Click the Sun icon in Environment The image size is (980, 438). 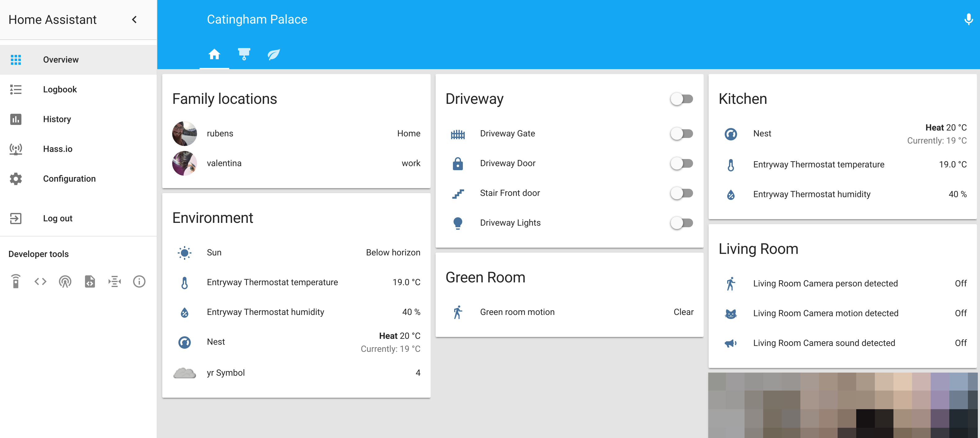point(185,253)
